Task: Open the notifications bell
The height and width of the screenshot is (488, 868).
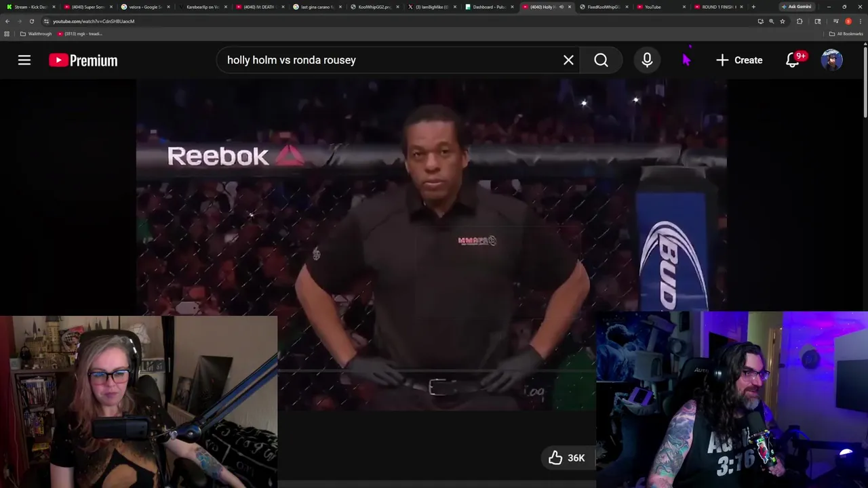Action: pos(793,60)
